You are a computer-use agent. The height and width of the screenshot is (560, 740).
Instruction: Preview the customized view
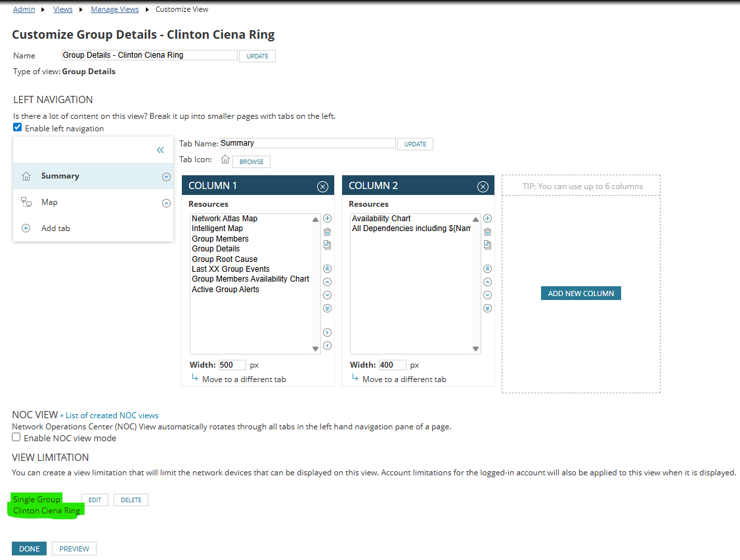74,549
